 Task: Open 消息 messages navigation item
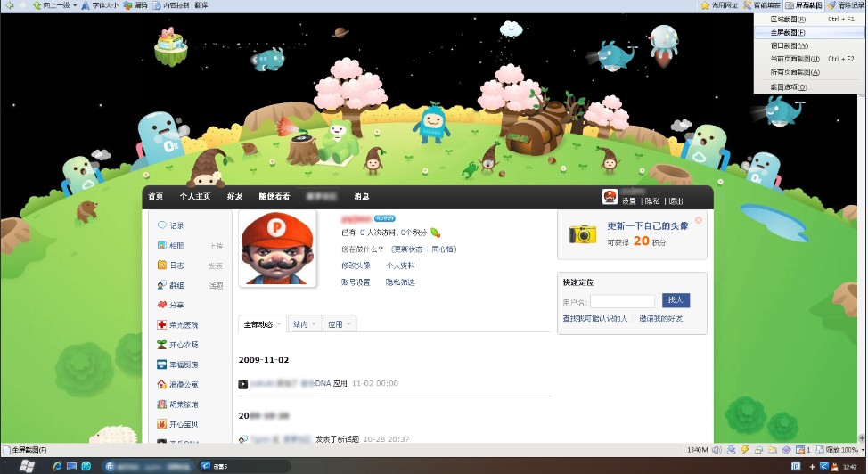coord(362,196)
